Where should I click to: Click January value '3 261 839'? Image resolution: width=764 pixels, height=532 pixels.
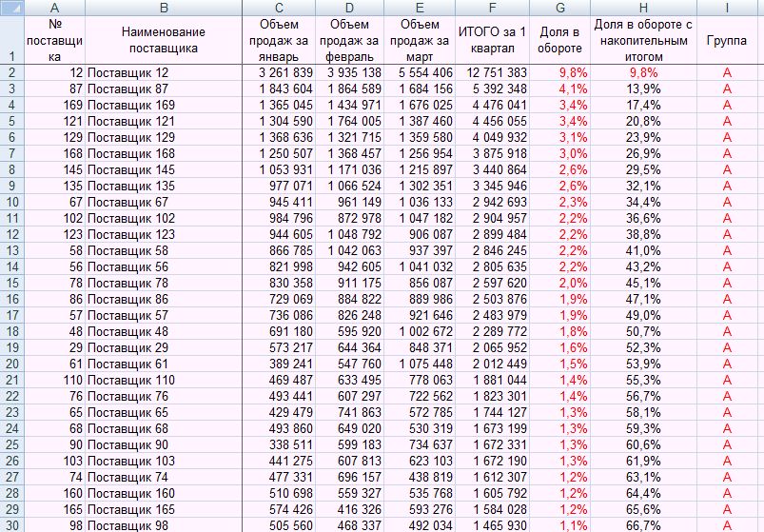(279, 72)
